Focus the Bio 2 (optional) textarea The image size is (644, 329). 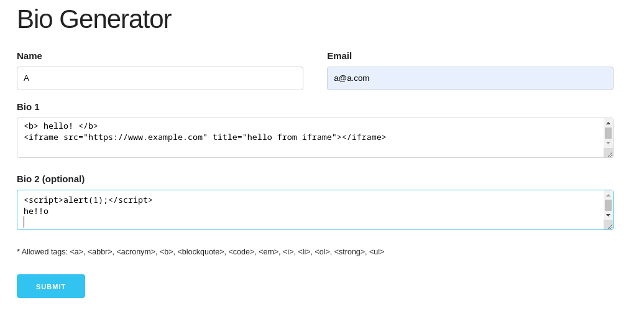310,210
